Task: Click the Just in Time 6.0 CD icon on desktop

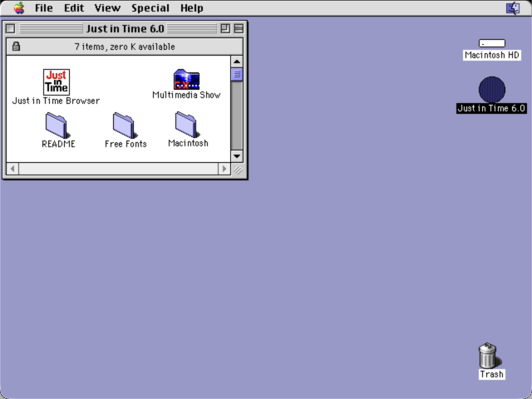Action: [x=492, y=90]
